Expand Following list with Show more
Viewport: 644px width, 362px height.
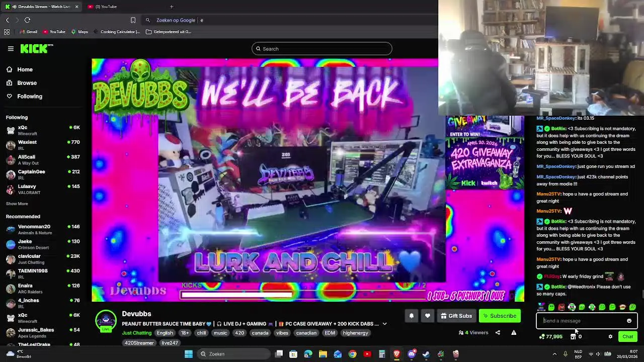click(x=17, y=204)
